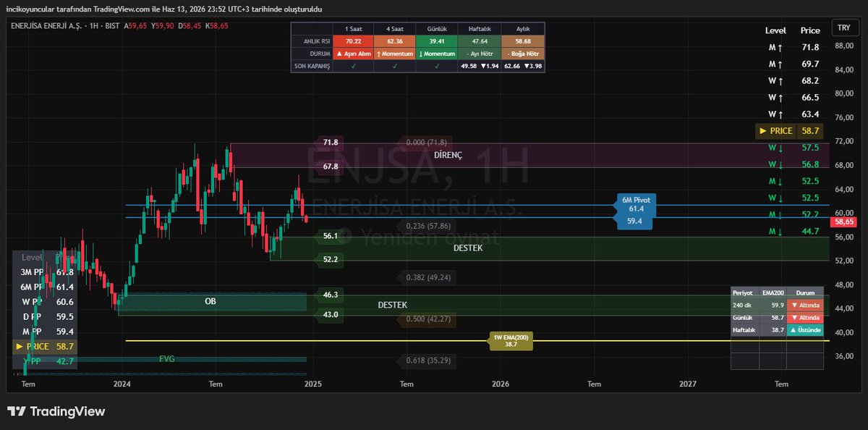Click the Y PP 42.7 pivot row
Image resolution: width=868 pixels, height=430 pixels.
coord(46,361)
